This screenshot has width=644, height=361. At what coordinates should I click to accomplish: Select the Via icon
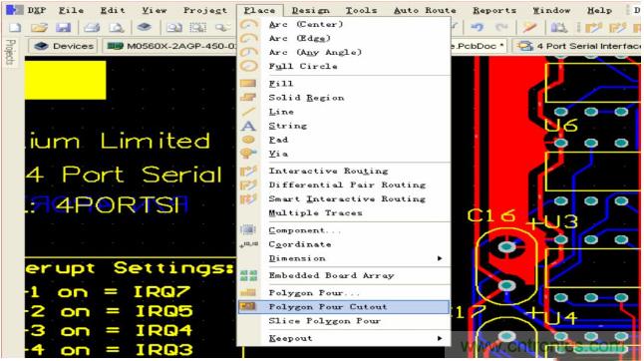click(248, 154)
